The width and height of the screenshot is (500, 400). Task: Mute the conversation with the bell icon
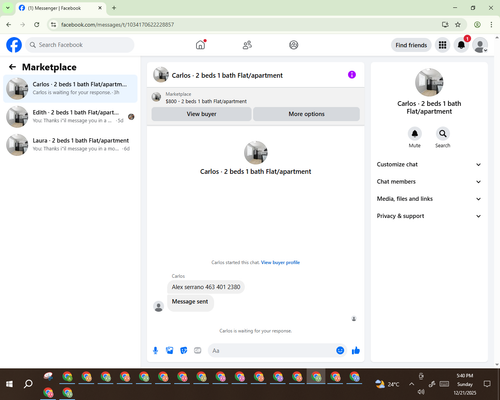pyautogui.click(x=415, y=134)
